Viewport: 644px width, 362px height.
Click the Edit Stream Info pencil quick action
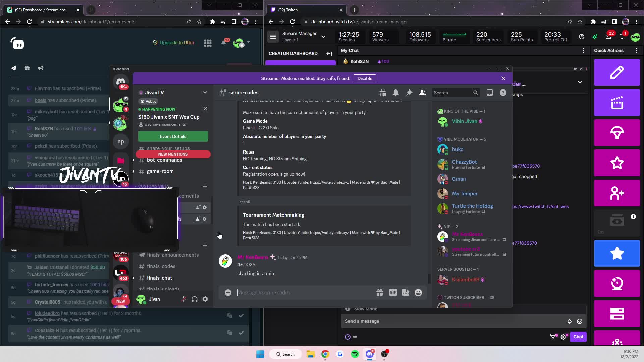(617, 72)
